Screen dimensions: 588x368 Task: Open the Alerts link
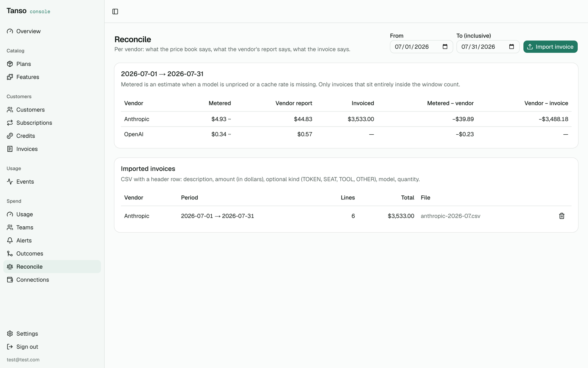[x=52, y=241]
